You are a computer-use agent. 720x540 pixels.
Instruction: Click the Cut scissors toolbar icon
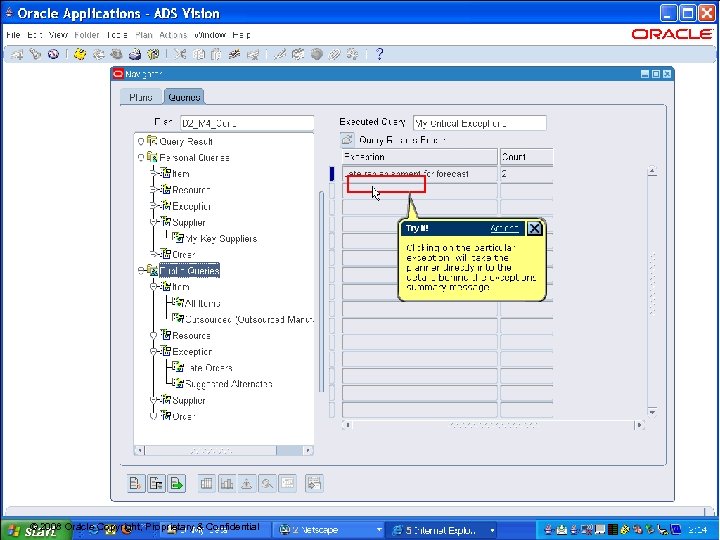click(180, 54)
